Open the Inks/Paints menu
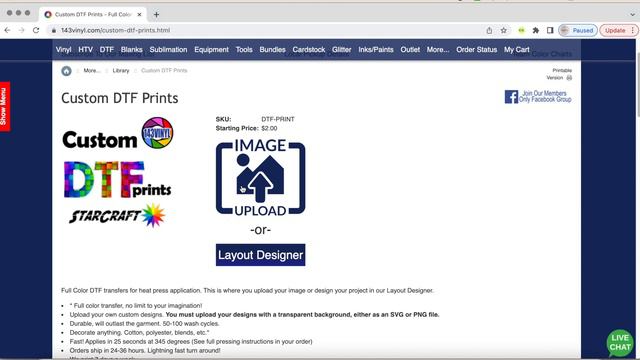The image size is (640, 360). (x=376, y=49)
